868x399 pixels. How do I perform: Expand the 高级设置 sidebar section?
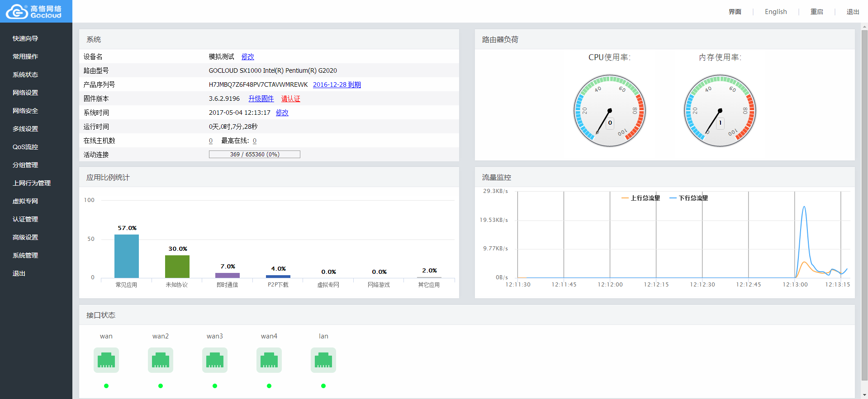click(25, 237)
